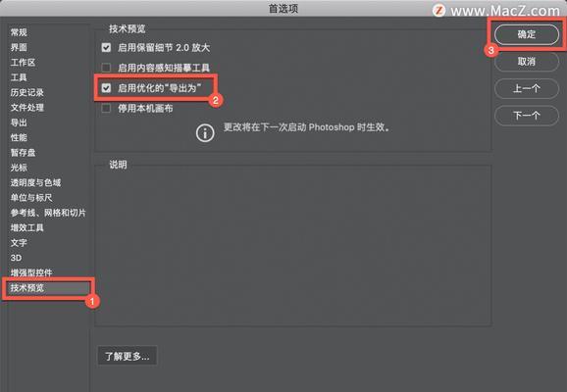Enable 启用内容感知描摹工具 checkbox
Screen dimensions: 567x392
pyautogui.click(x=106, y=68)
